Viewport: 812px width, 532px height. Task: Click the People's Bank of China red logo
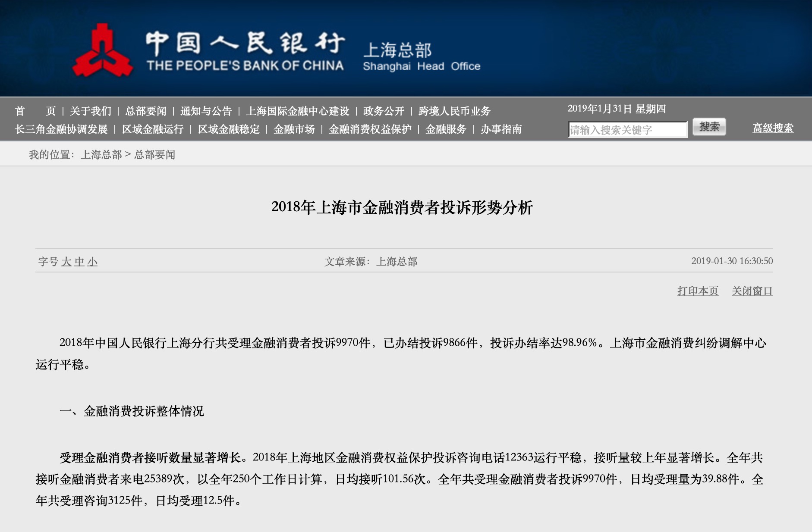103,50
